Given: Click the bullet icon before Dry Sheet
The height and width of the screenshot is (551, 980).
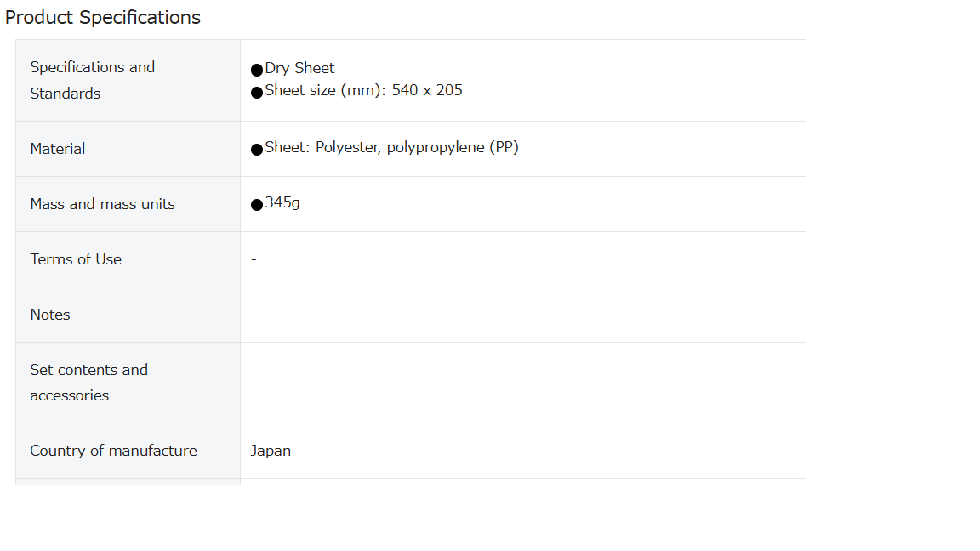Looking at the screenshot, I should (x=257, y=70).
